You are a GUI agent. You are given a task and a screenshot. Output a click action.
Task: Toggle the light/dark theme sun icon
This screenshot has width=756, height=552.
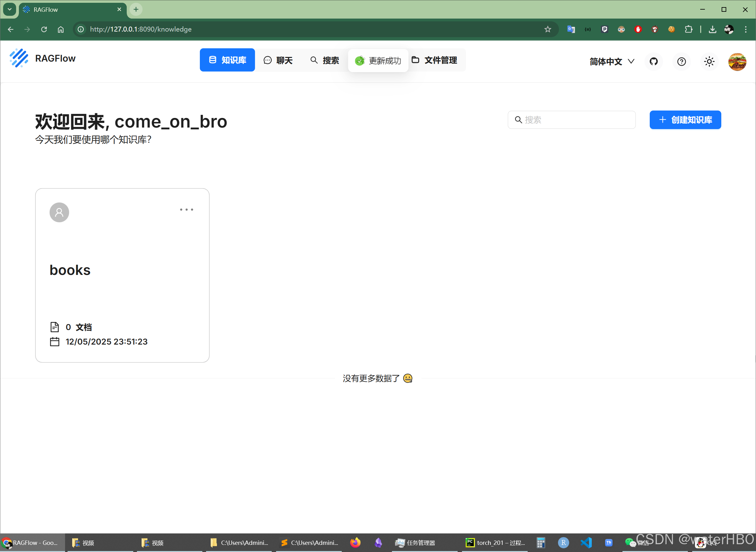(709, 62)
